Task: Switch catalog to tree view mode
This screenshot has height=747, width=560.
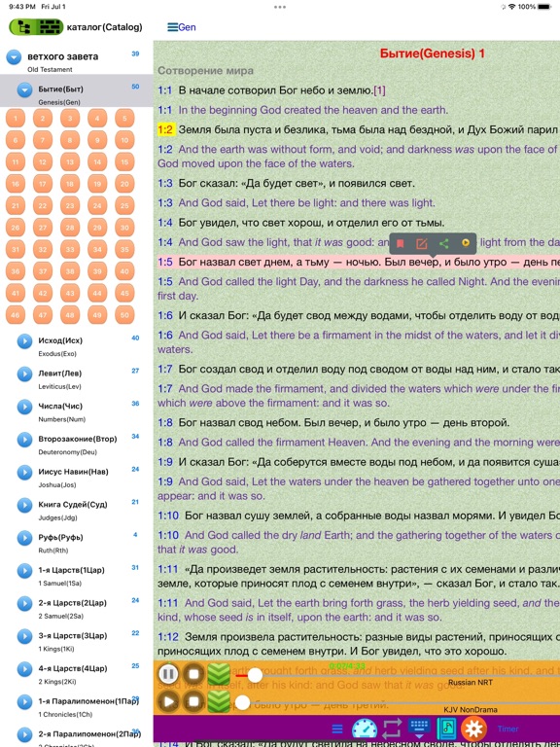Action: [22, 27]
